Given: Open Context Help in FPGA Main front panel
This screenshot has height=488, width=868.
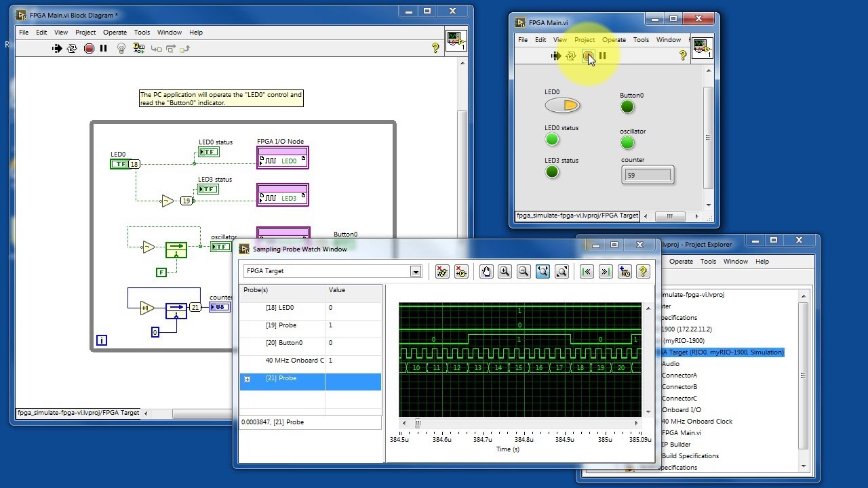Looking at the screenshot, I should (x=683, y=56).
